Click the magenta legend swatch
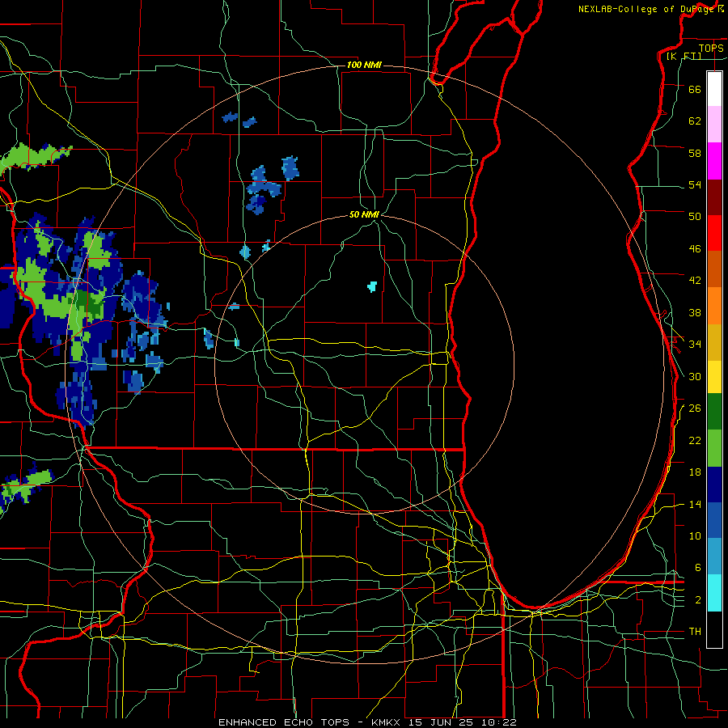Screen dimensions: 728x728 click(x=714, y=161)
